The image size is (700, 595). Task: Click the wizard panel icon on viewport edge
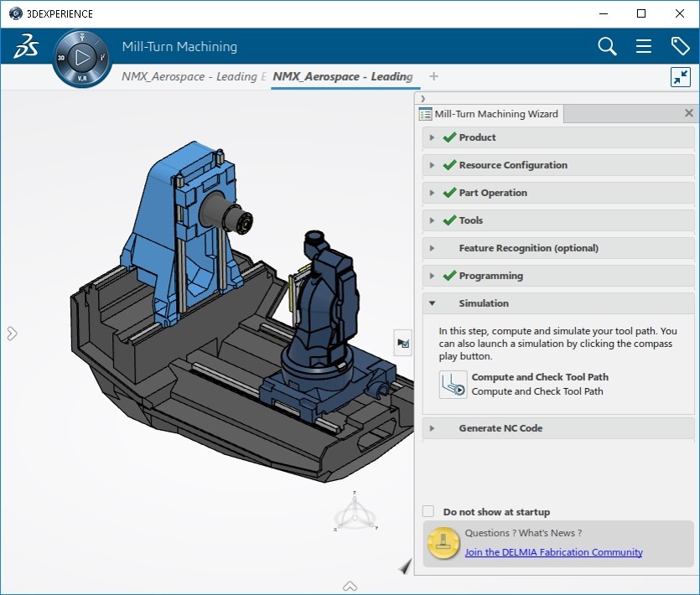[x=402, y=343]
